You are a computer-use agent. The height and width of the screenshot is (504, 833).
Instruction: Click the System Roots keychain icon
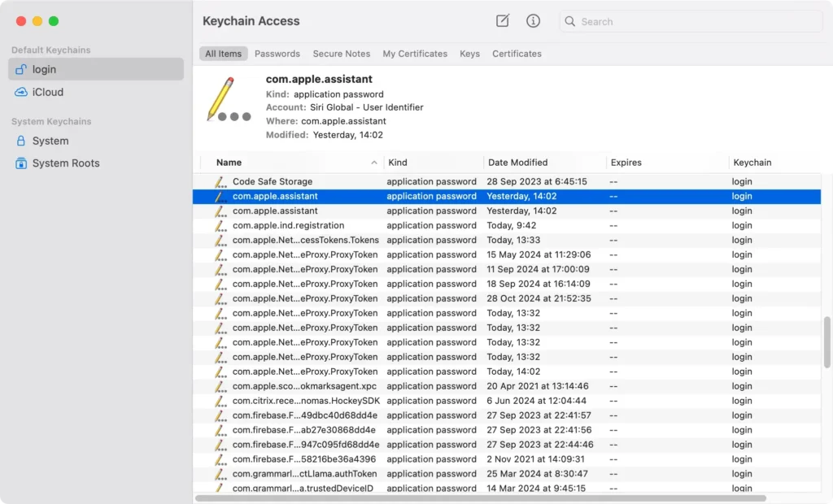coord(22,163)
